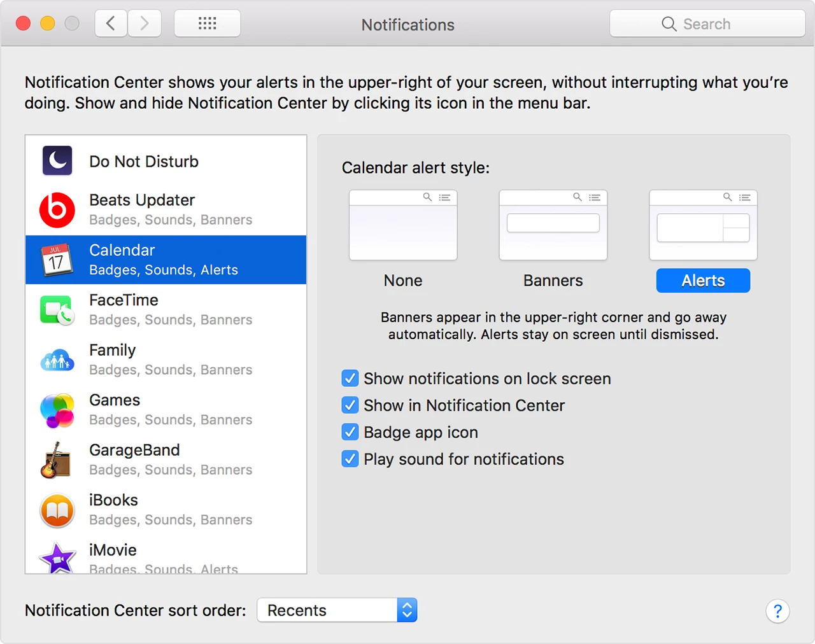Select the Family sharing cloud icon

(57, 361)
